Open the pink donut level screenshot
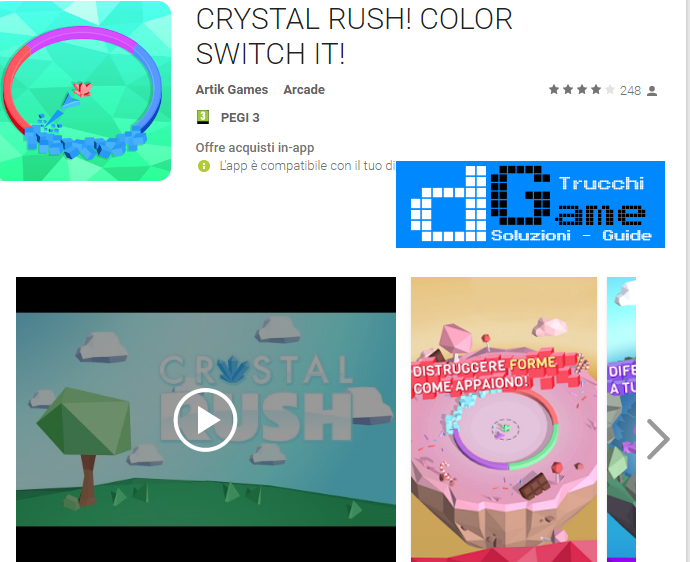Image resolution: width=690 pixels, height=562 pixels. [x=504, y=419]
